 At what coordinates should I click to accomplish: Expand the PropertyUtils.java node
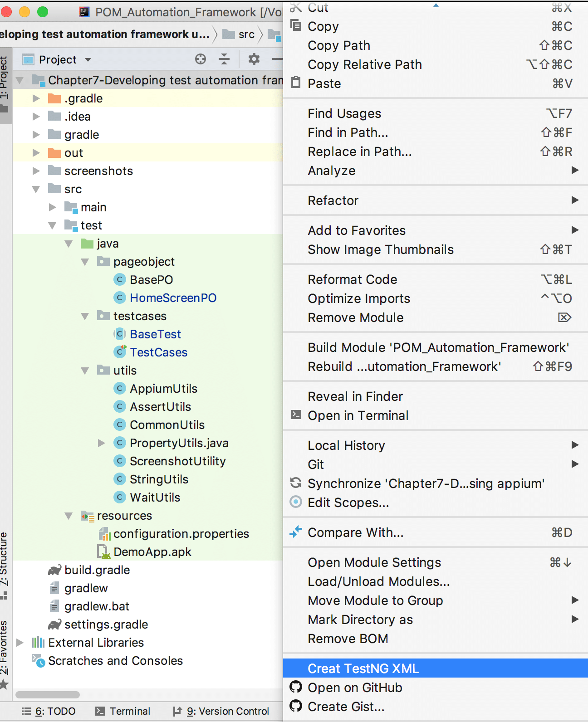pos(102,443)
